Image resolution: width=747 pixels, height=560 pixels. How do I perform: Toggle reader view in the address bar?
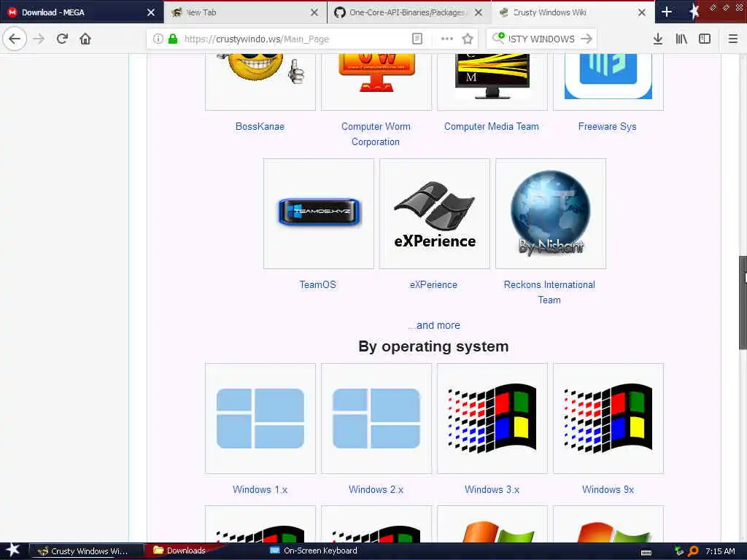[417, 39]
